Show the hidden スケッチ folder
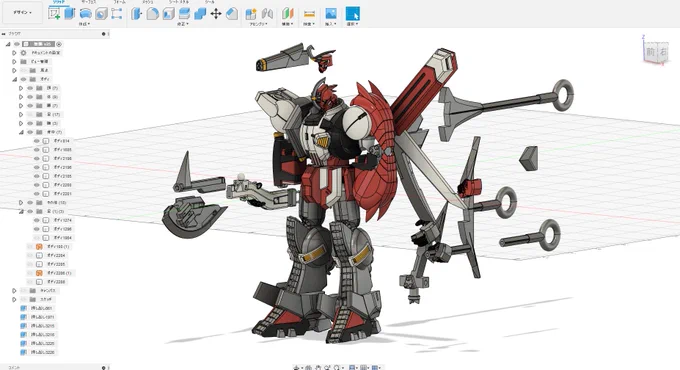The width and height of the screenshot is (680, 370). (x=23, y=299)
